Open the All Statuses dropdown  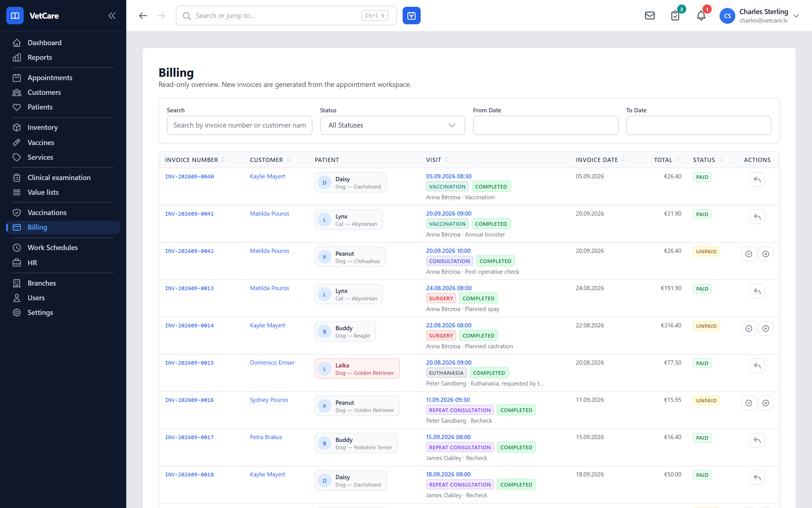392,125
